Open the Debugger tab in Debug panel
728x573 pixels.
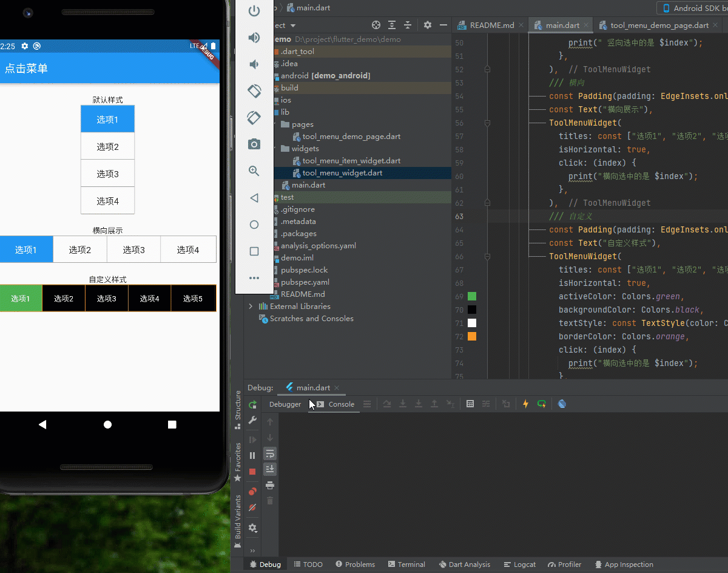(x=285, y=404)
